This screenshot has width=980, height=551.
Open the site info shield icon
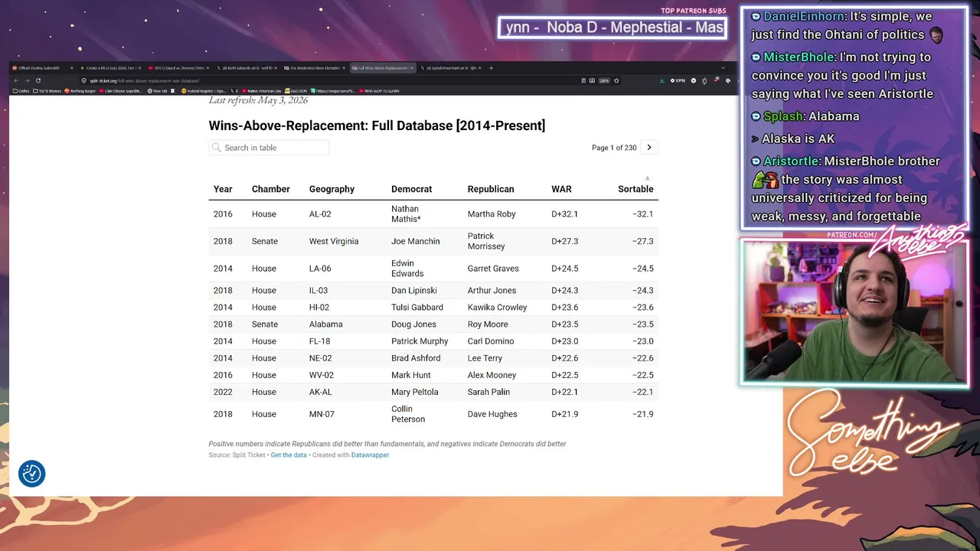83,80
